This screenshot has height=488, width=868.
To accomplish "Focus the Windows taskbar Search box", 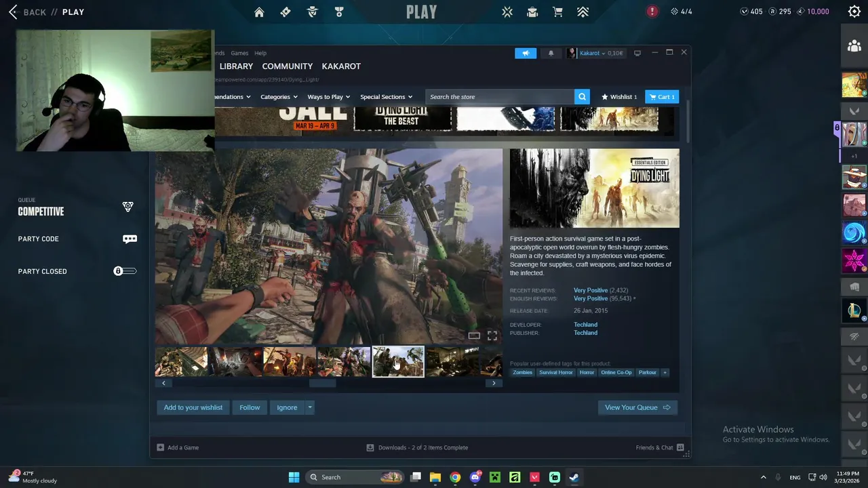I will click(x=354, y=477).
